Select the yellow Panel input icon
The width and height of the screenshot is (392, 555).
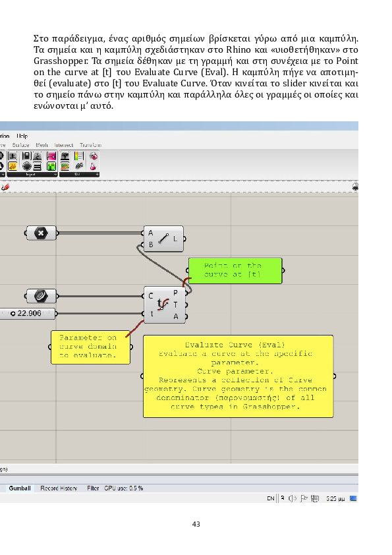click(x=13, y=166)
